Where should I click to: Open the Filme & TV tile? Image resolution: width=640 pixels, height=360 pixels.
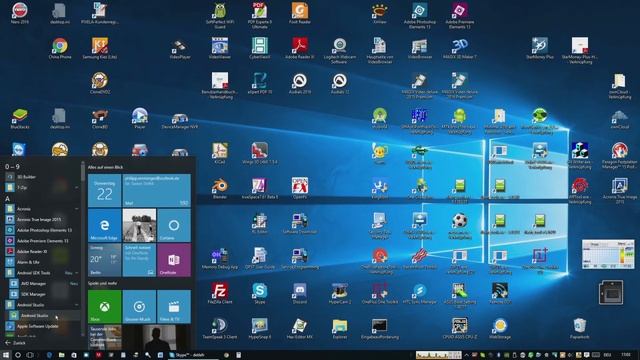[x=174, y=307]
